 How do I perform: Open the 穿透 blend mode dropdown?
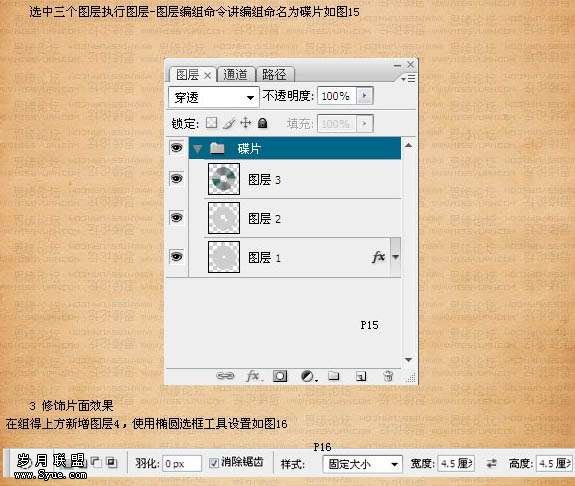tap(213, 97)
